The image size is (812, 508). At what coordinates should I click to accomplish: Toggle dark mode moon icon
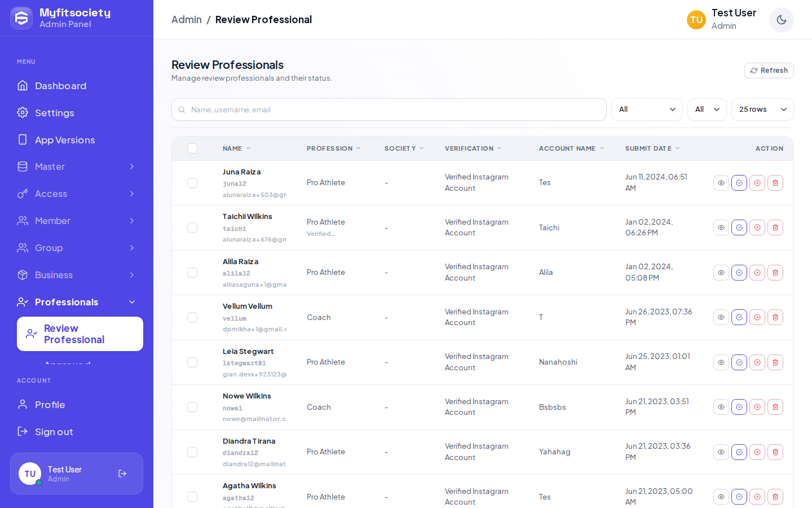(781, 20)
